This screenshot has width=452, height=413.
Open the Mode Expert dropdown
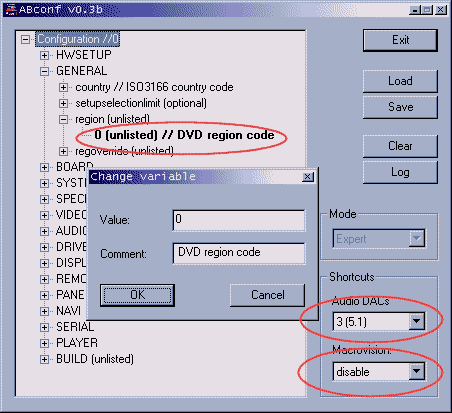[x=417, y=238]
